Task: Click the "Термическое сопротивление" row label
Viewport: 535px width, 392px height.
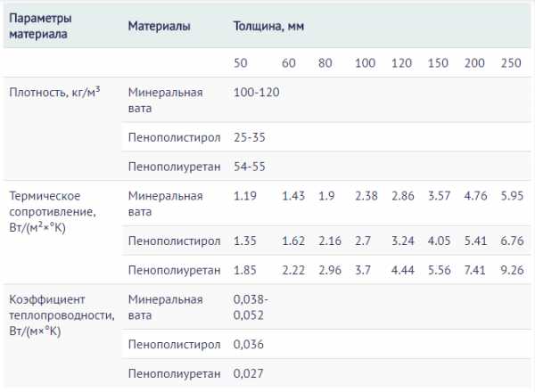Action: (x=47, y=211)
